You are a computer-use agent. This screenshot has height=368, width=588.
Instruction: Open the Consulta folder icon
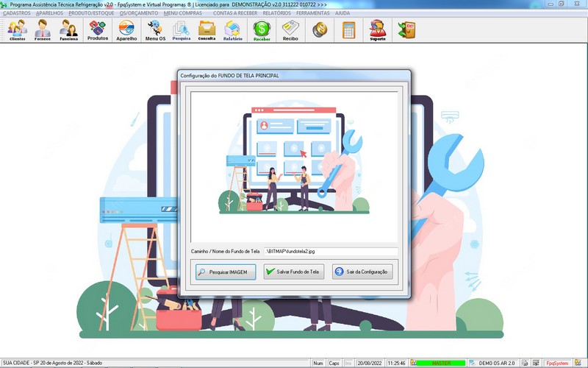(207, 30)
